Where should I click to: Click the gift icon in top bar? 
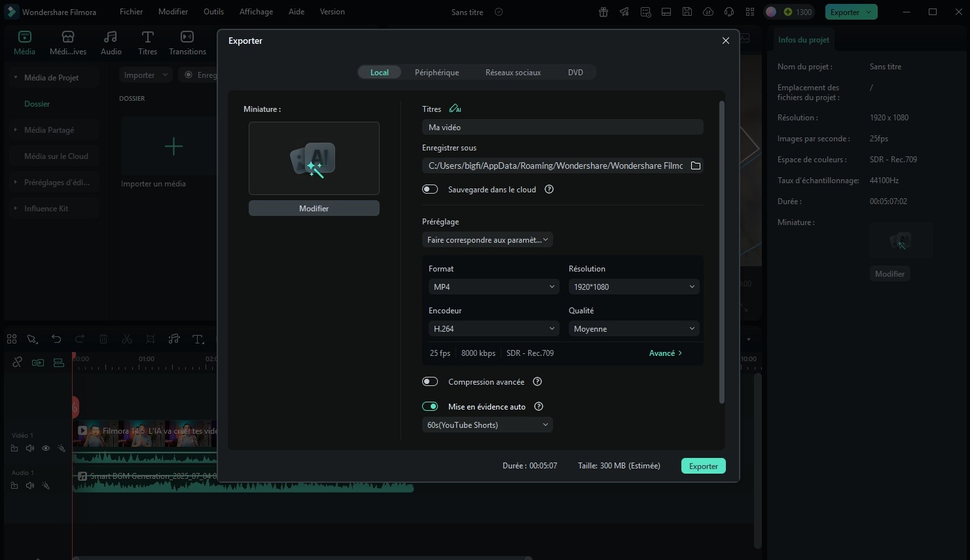tap(603, 12)
